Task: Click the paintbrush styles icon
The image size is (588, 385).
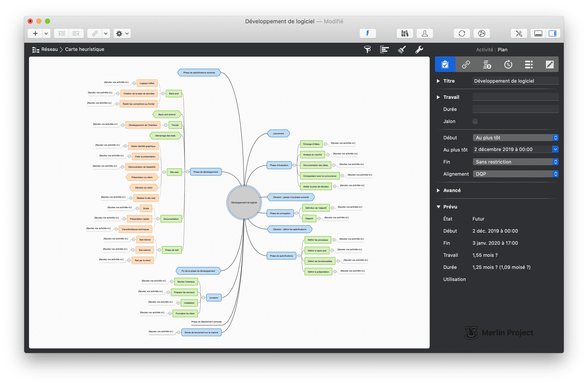Action: 402,50
